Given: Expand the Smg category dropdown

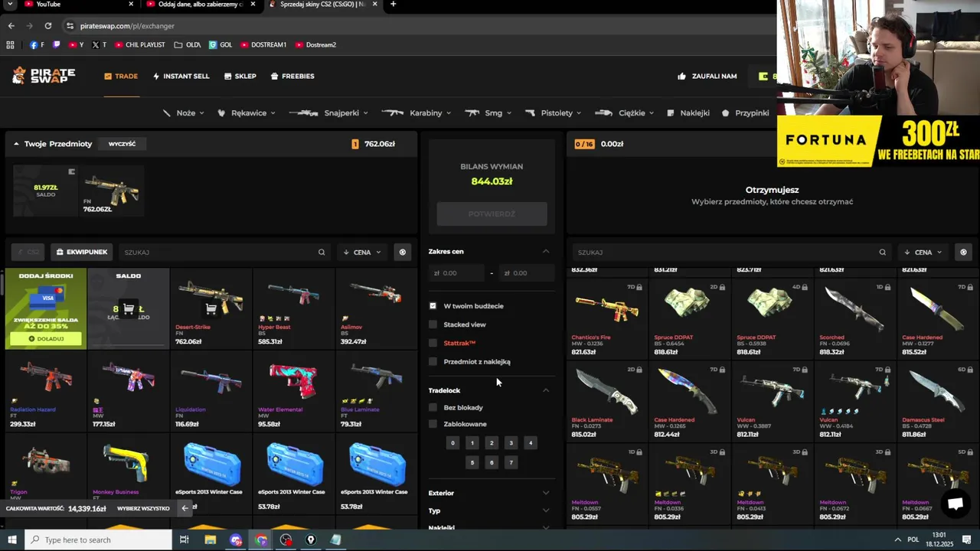Looking at the screenshot, I should click(x=488, y=112).
